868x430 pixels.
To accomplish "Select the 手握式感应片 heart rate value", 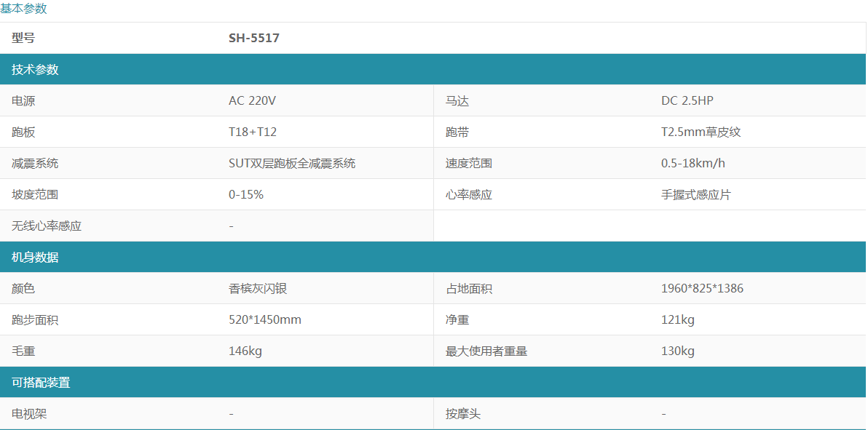I will pos(695,195).
